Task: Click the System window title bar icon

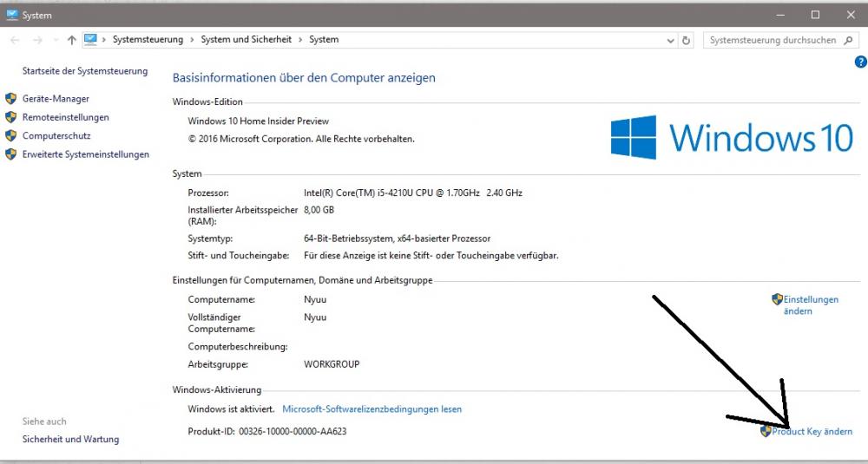Action: [x=11, y=15]
